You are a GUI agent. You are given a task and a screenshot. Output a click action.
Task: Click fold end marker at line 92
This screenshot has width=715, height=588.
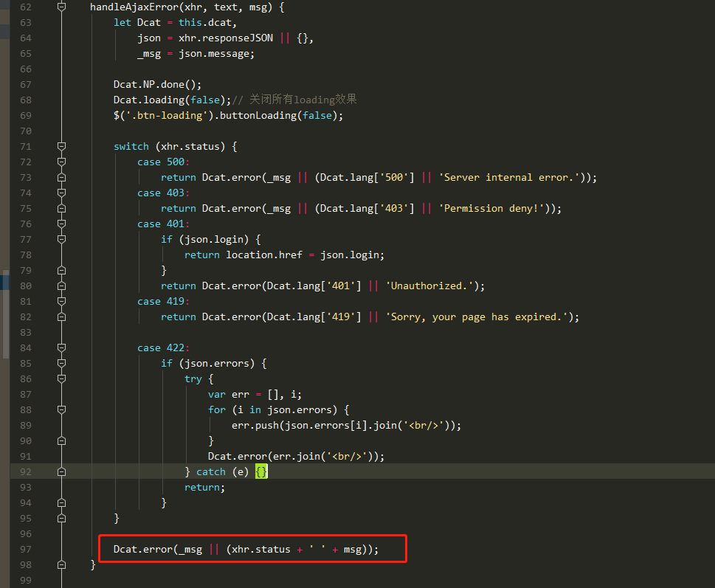(61, 471)
